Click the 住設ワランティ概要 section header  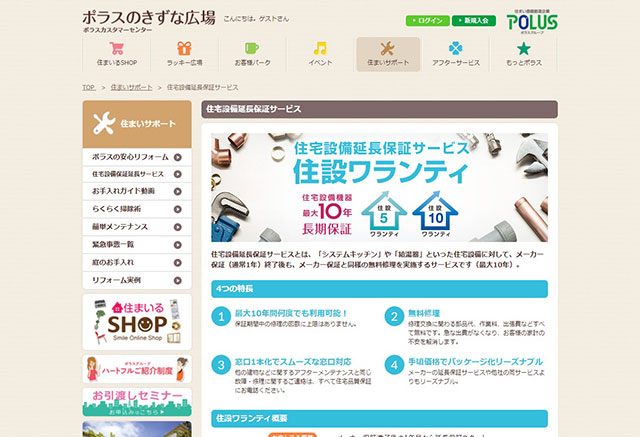pos(380,419)
